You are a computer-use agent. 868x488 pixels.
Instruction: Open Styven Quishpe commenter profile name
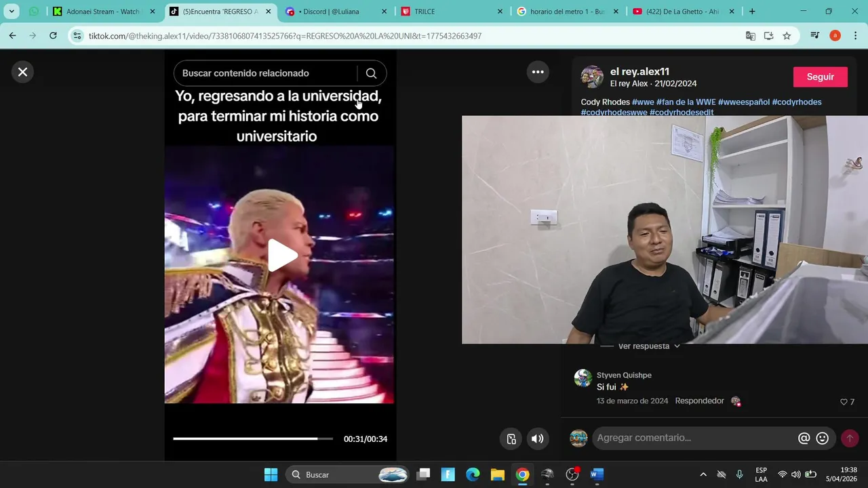tap(624, 375)
